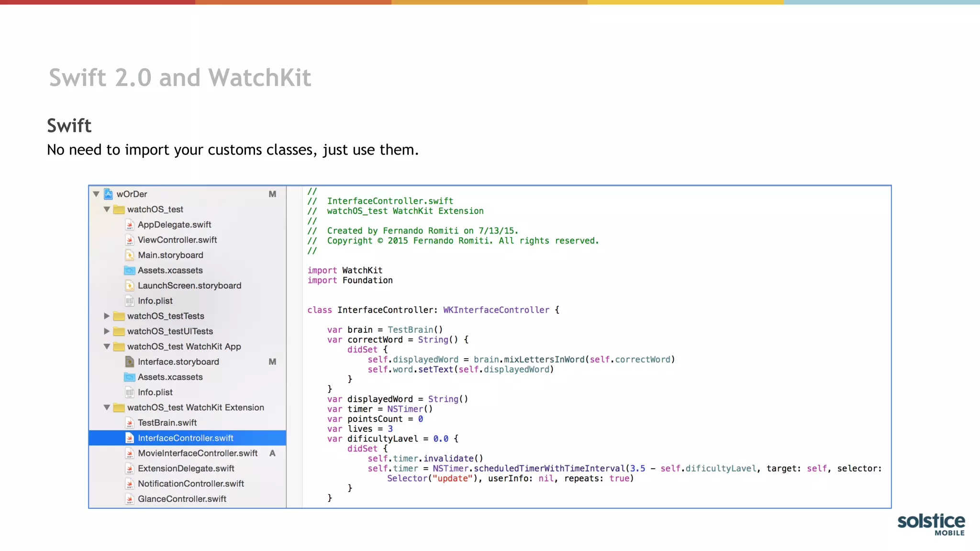Collapse the wOrDer project disclosure triangle
Screen dimensions: 980x551
(x=96, y=194)
